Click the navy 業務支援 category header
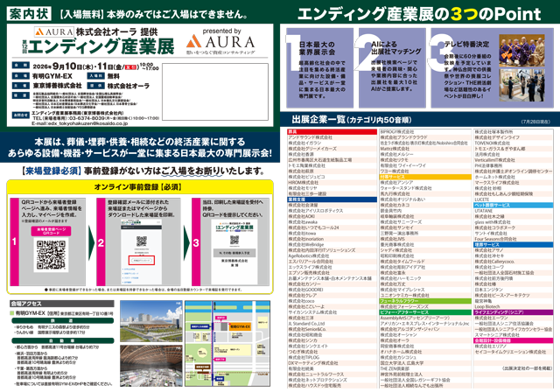This screenshot has height=392, width=560. (x=332, y=199)
